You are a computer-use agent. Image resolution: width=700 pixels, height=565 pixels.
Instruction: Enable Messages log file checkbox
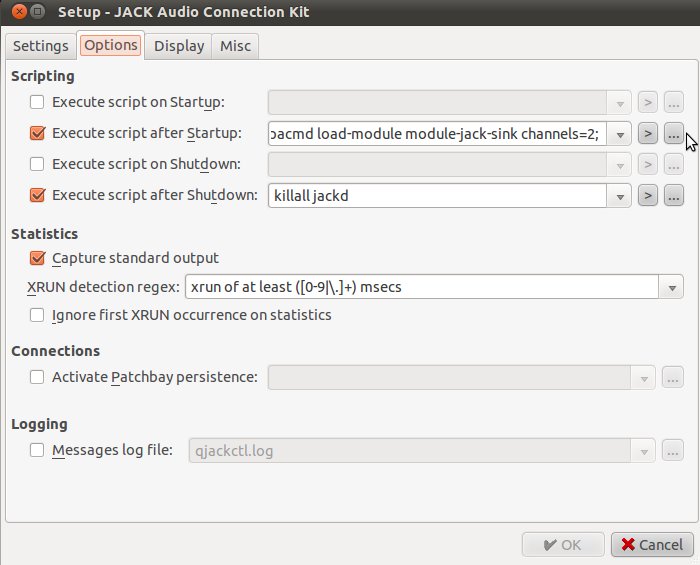click(x=37, y=450)
